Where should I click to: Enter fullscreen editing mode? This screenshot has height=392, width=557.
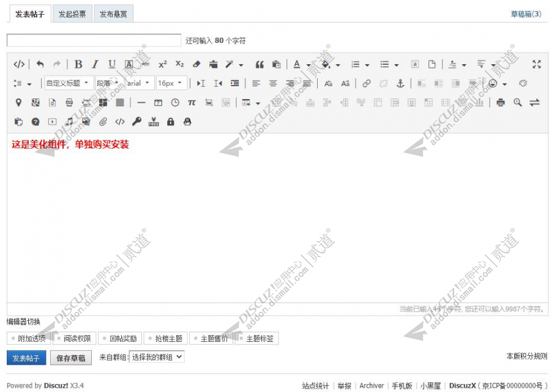coord(536,64)
